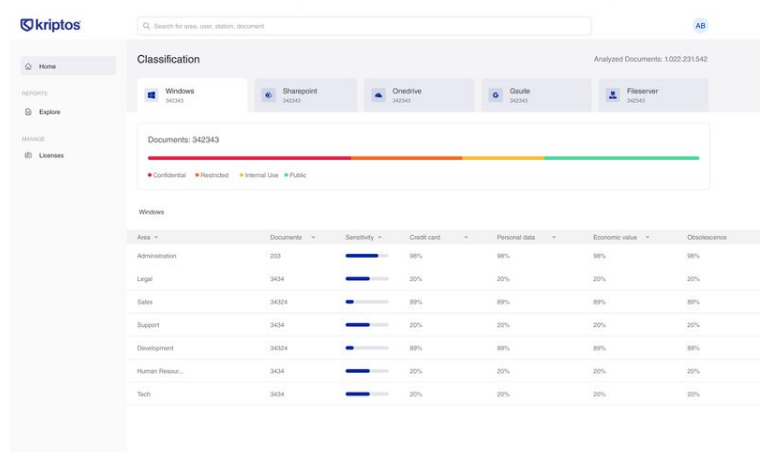Image resolution: width=772 pixels, height=452 pixels.
Task: Click the Fileserver tab icon
Action: (613, 95)
